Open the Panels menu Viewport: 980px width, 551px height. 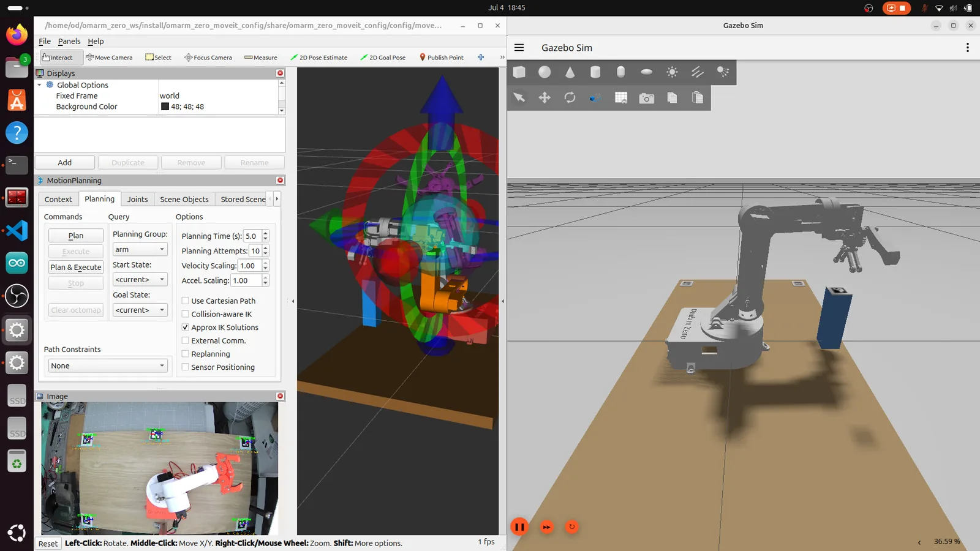(69, 41)
